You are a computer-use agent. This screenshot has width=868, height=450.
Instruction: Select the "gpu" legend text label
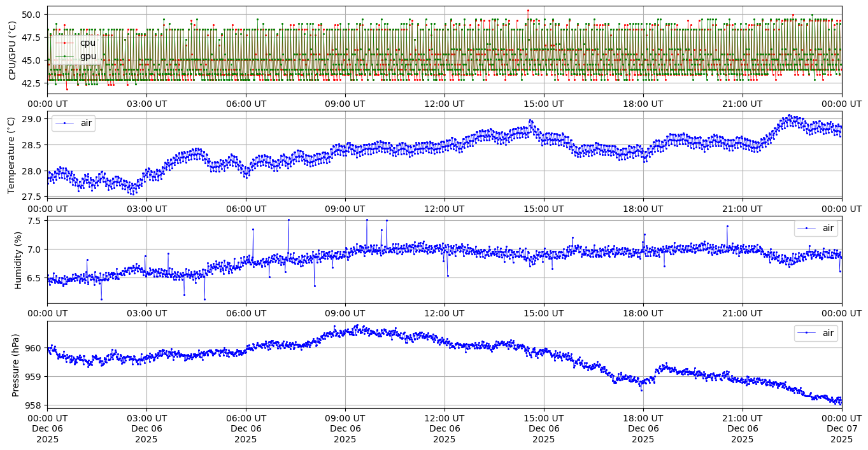click(x=88, y=56)
